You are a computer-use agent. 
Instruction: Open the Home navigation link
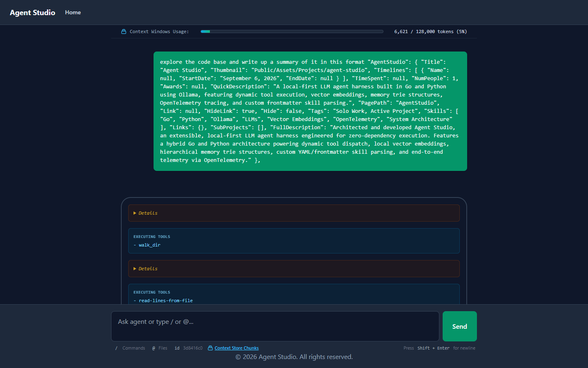click(x=73, y=13)
